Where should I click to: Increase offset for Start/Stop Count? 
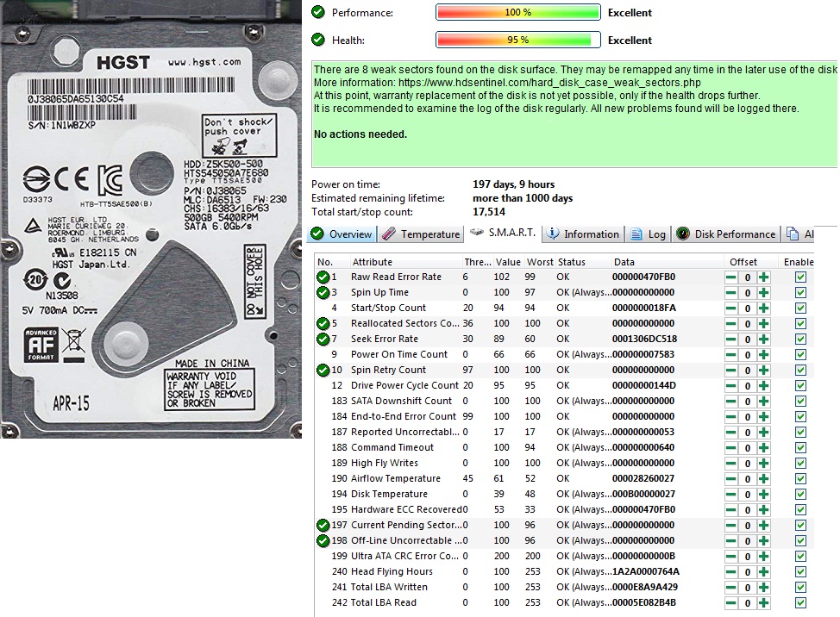tap(763, 308)
